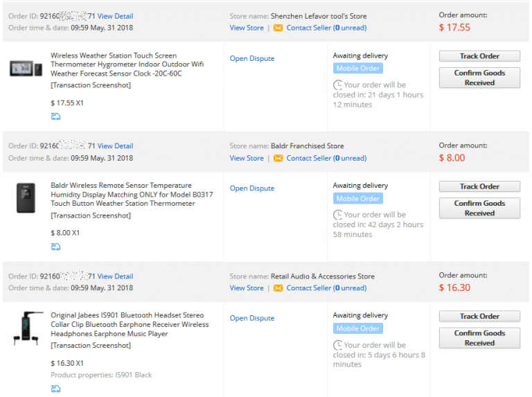The height and width of the screenshot is (397, 532).
Task: Click shipping truck icon under weather station item
Action: coord(55,116)
